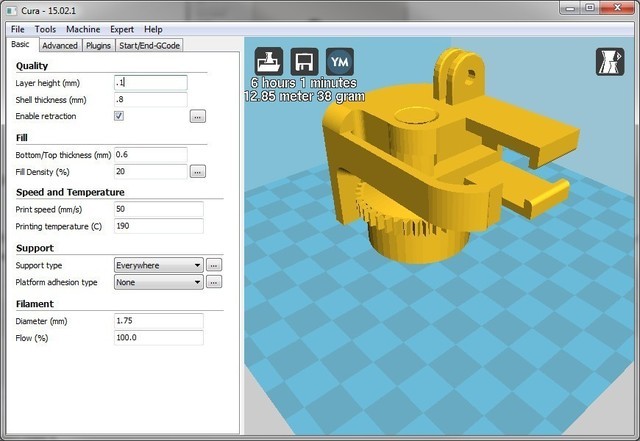Viewport: 640px width, 441px height.
Task: Expand the Support type dropdown
Action: click(158, 265)
